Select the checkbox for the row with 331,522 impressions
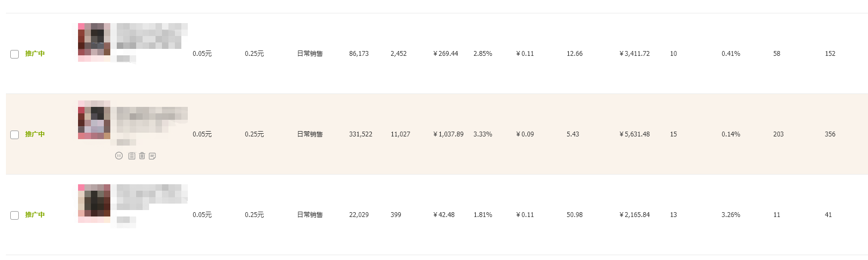Image resolution: width=868 pixels, height=260 pixels. click(x=15, y=134)
